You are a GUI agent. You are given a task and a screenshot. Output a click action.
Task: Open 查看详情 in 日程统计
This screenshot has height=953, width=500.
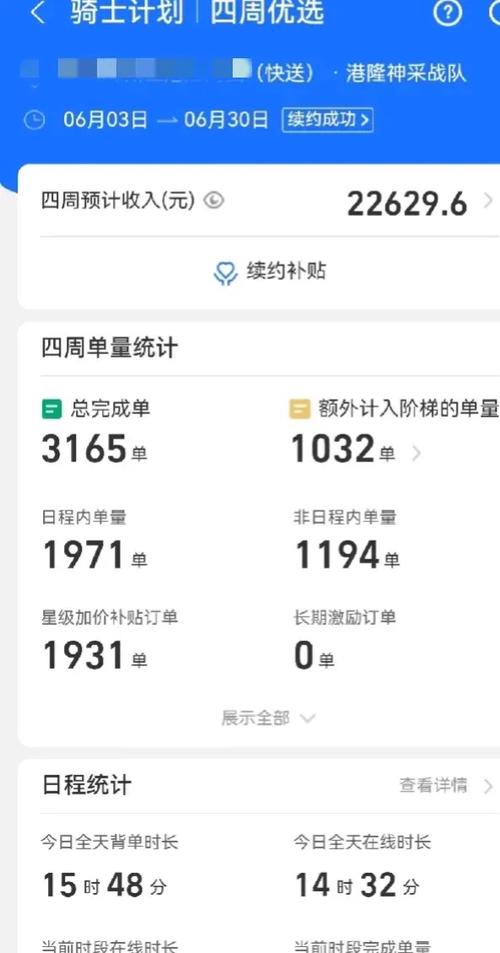pos(447,786)
